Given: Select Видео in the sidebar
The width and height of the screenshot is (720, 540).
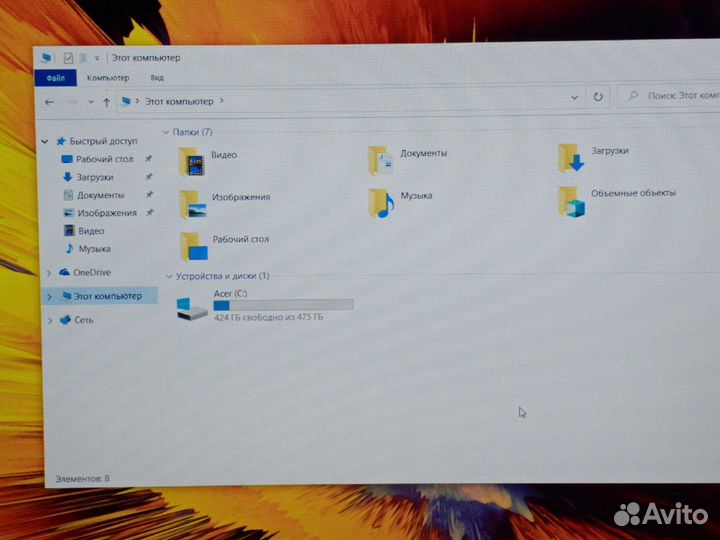Looking at the screenshot, I should click(x=84, y=231).
